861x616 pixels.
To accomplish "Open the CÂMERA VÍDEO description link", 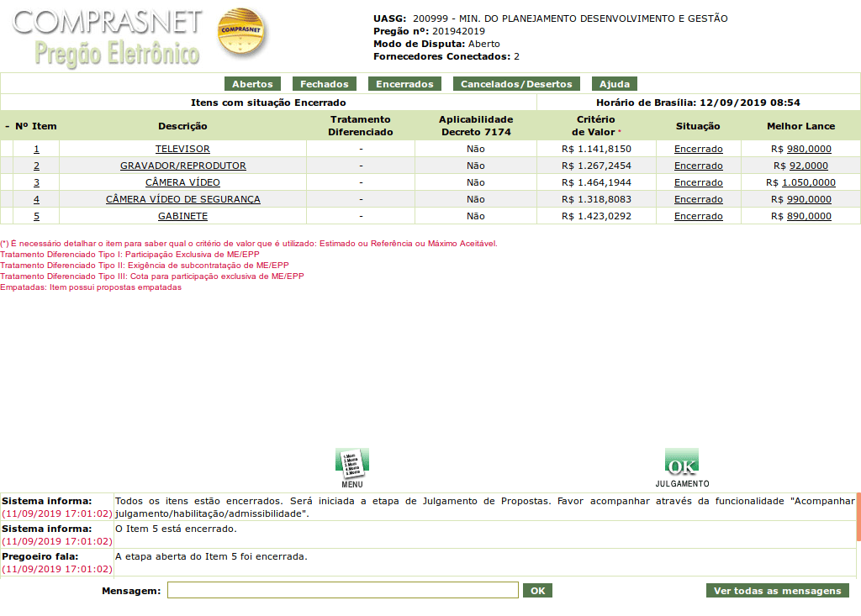I will pyautogui.click(x=182, y=182).
